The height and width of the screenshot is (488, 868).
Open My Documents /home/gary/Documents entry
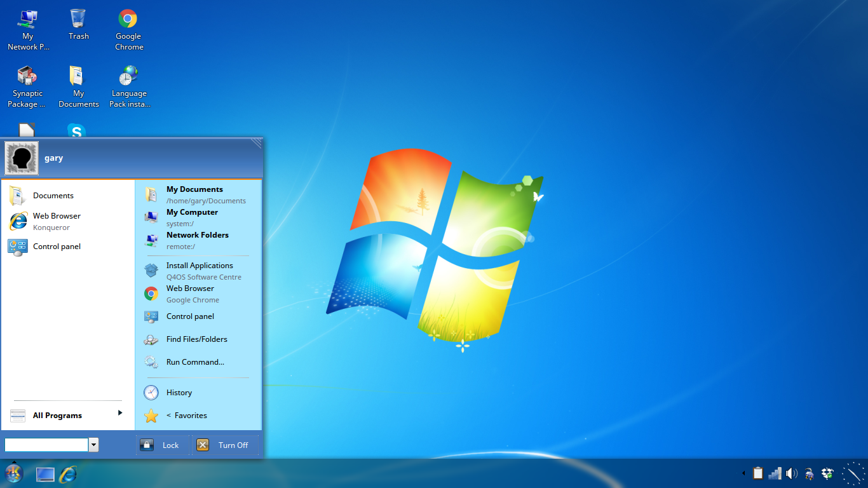(198, 194)
